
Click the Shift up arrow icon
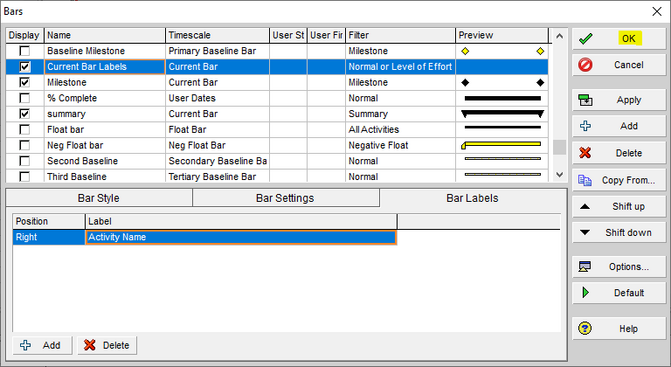585,207
